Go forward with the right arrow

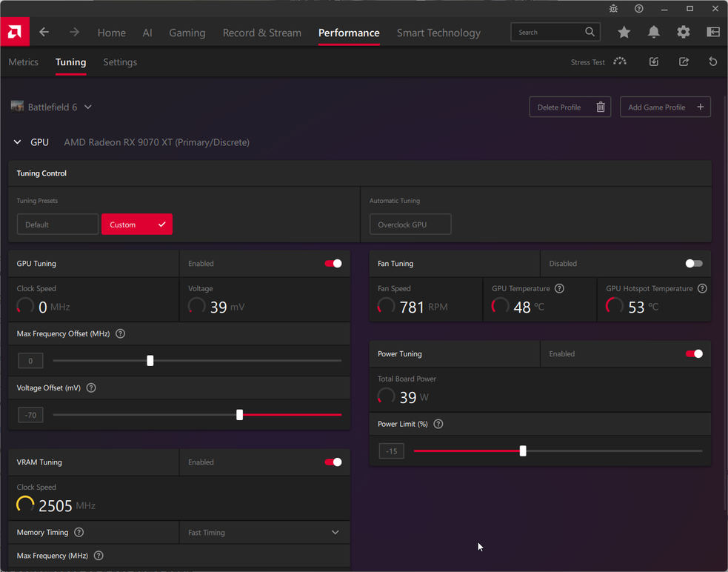point(74,32)
